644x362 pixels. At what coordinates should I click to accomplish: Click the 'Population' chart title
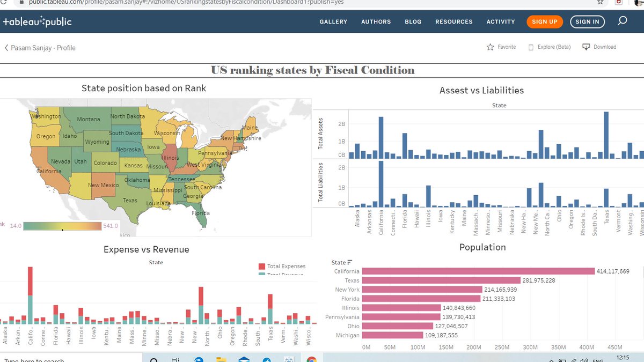pyautogui.click(x=482, y=247)
